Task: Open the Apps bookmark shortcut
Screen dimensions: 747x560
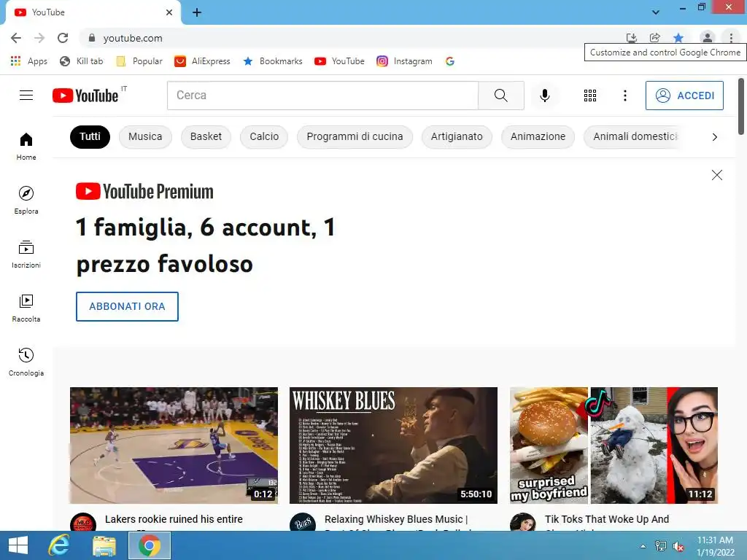Action: click(29, 61)
